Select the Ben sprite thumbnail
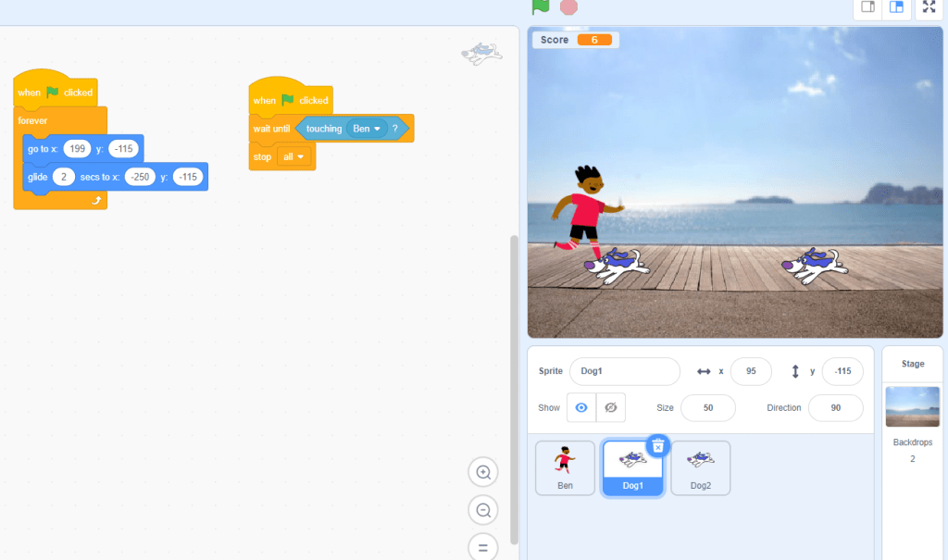Viewport: 948px width, 560px height. pos(565,467)
